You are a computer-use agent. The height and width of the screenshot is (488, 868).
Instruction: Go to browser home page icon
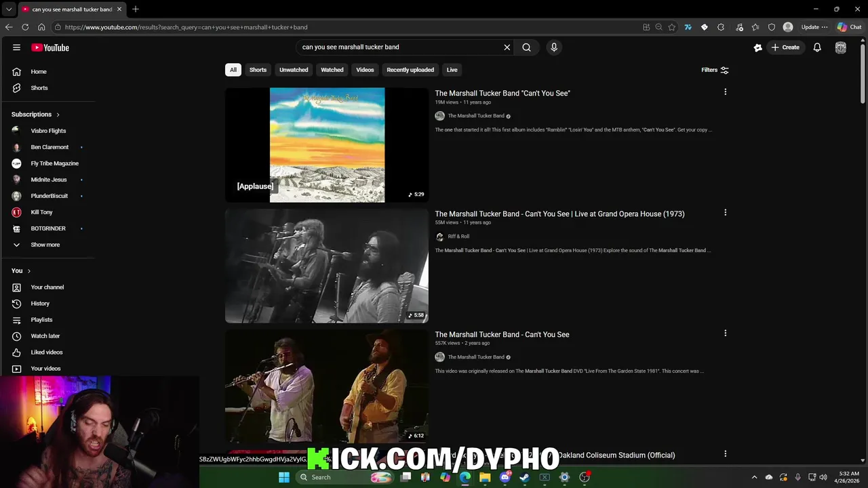tap(41, 27)
